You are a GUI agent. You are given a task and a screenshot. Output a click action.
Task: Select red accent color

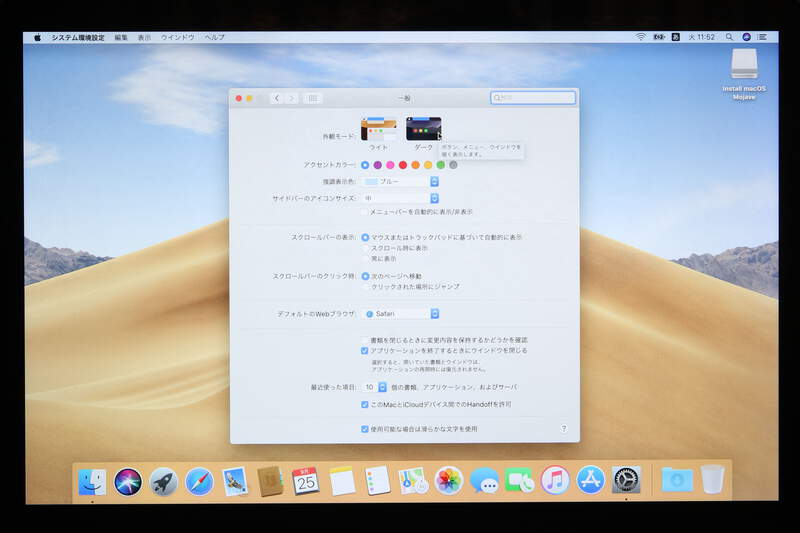[x=403, y=165]
